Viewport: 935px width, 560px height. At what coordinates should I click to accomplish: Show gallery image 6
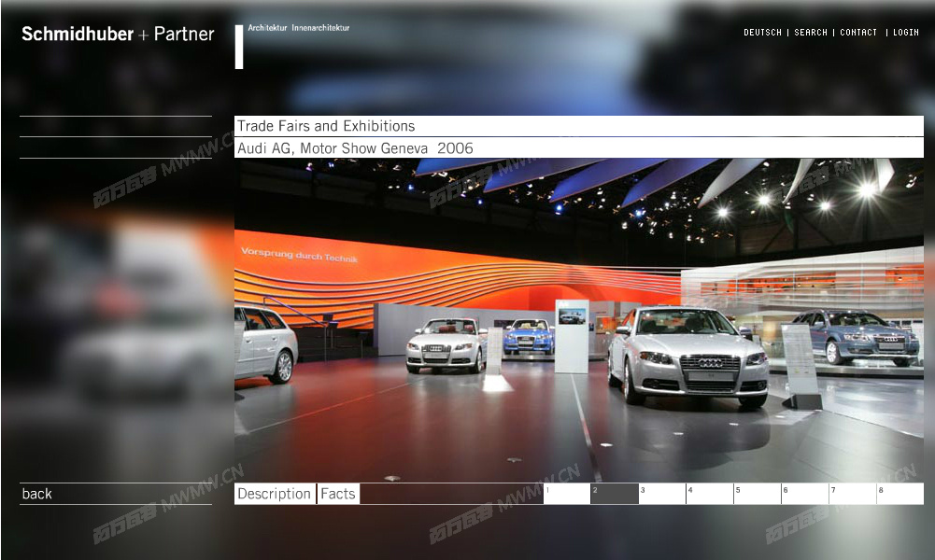(805, 494)
